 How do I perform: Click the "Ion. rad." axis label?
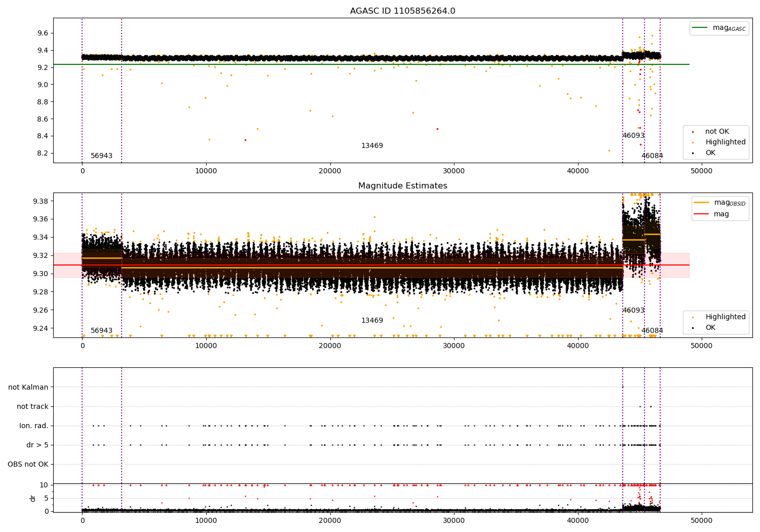34,426
